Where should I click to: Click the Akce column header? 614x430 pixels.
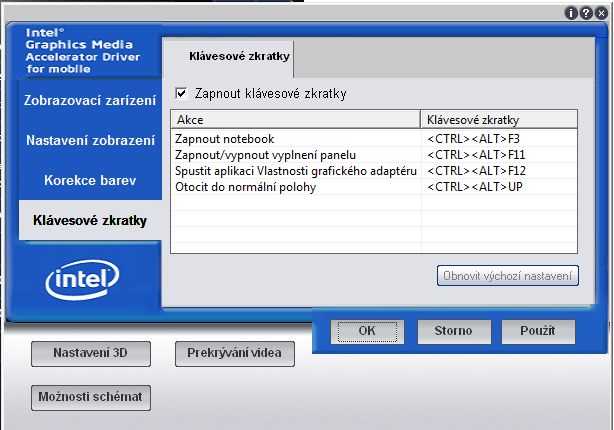(x=295, y=120)
